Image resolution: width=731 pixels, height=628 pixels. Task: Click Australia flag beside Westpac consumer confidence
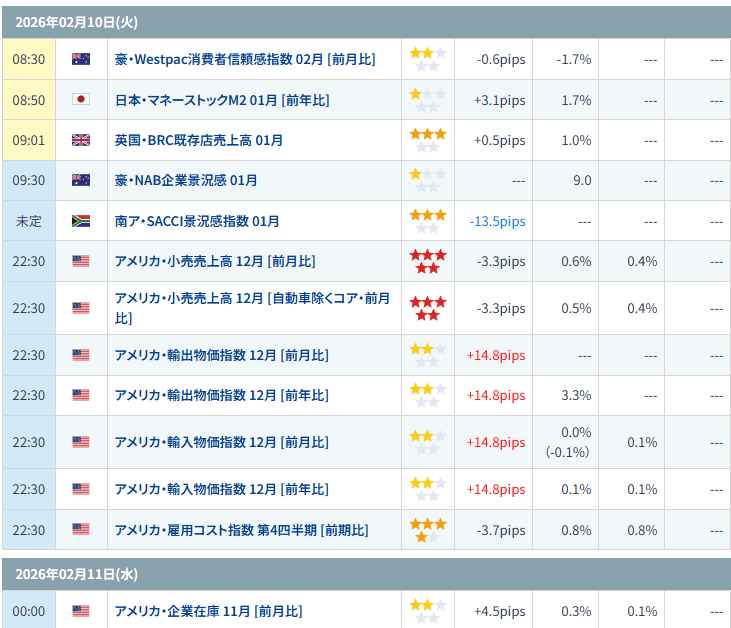(81, 59)
